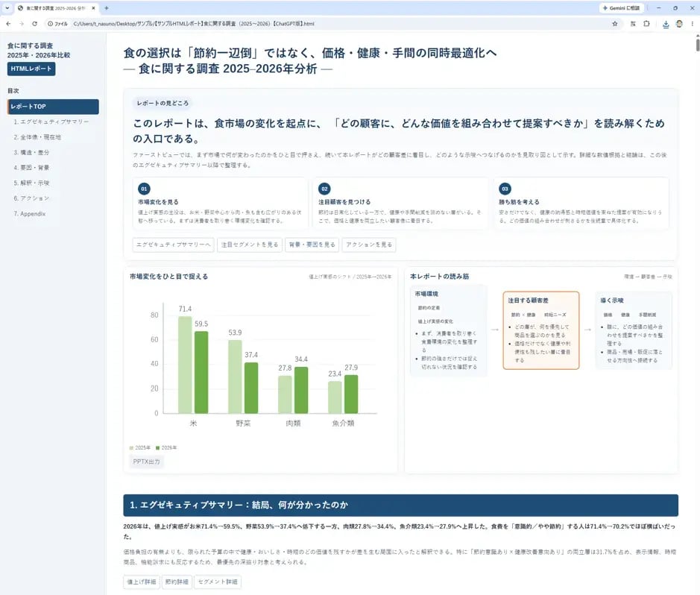Click the 米 2025 bar labeled 71.4
The width and height of the screenshot is (700, 595).
point(185,365)
